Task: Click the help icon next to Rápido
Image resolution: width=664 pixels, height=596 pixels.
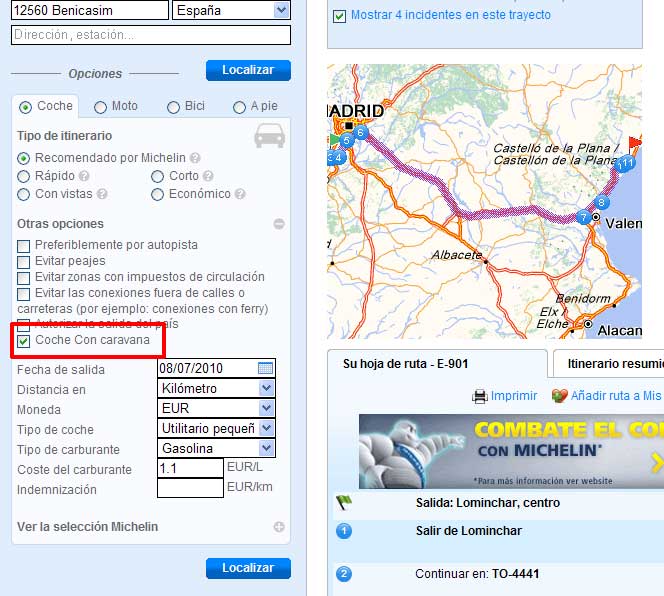Action: tap(85, 176)
